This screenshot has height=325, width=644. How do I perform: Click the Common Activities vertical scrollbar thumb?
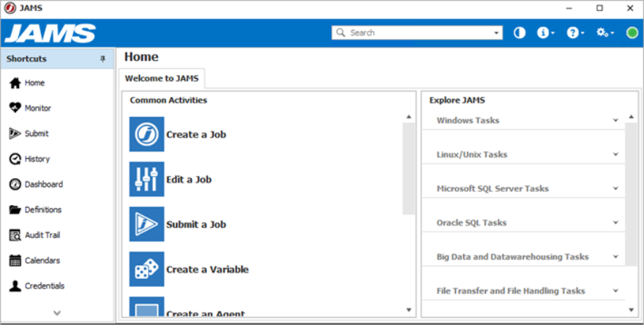408,168
